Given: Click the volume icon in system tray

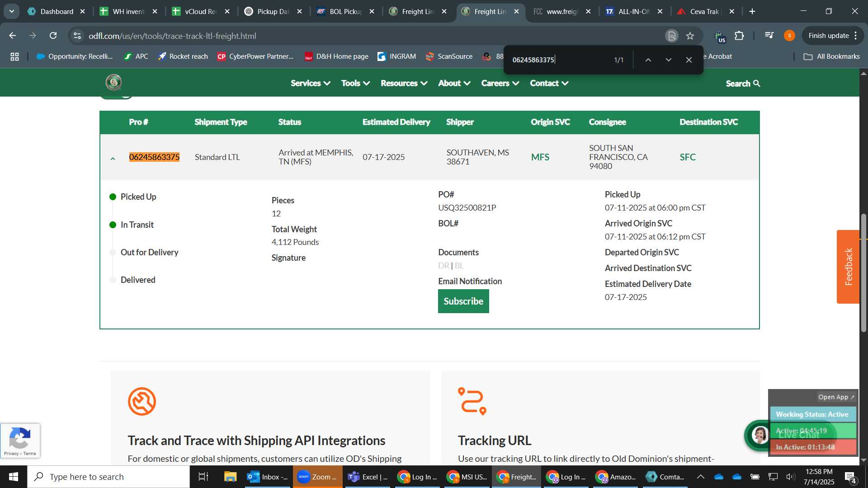Looking at the screenshot, I should [x=790, y=477].
